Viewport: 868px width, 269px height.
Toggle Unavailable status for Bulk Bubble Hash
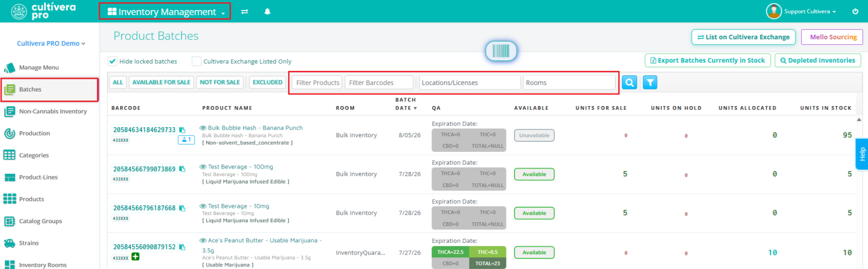click(534, 135)
